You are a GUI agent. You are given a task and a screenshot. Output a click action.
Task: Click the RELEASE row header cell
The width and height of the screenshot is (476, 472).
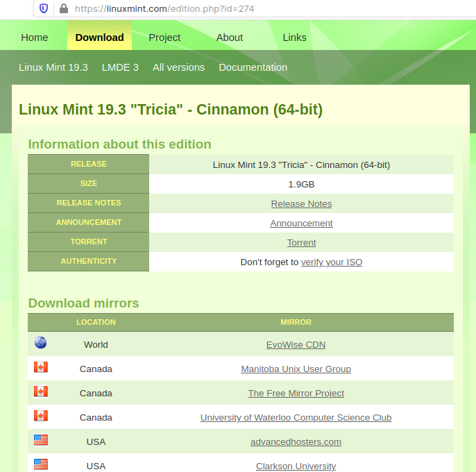(x=88, y=164)
